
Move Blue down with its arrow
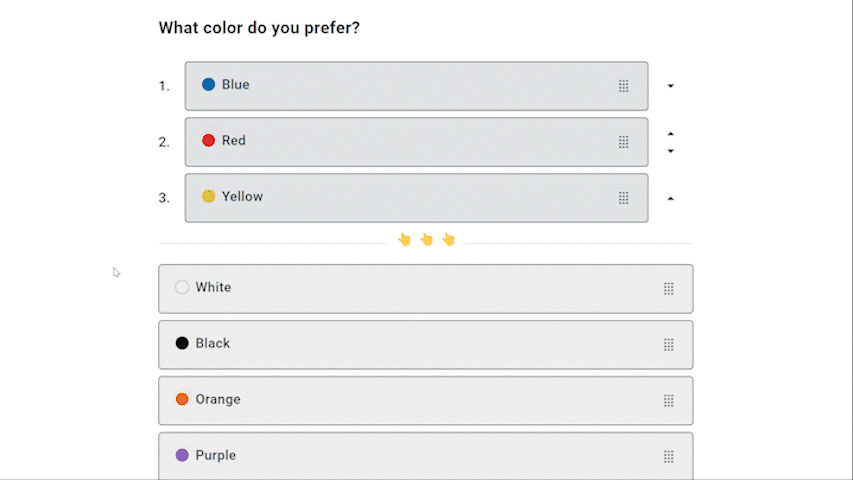click(671, 86)
